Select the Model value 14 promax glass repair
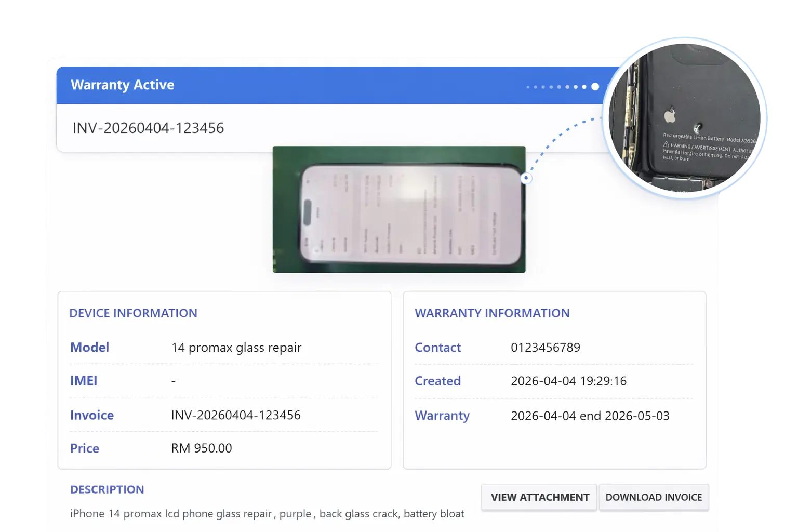798x532 pixels. click(236, 348)
